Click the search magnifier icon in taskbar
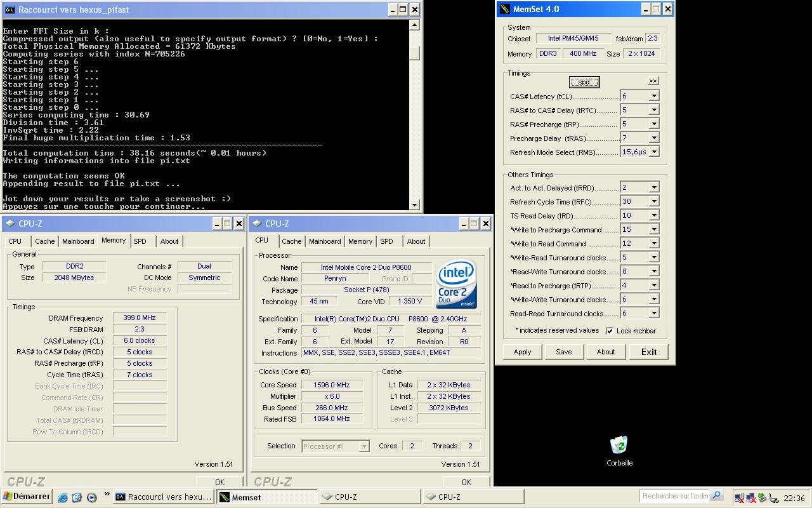Image resolution: width=812 pixels, height=508 pixels. tap(716, 495)
